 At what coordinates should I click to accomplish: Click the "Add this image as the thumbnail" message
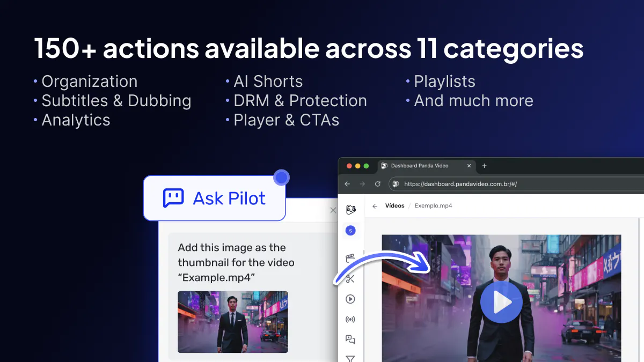[x=236, y=263]
